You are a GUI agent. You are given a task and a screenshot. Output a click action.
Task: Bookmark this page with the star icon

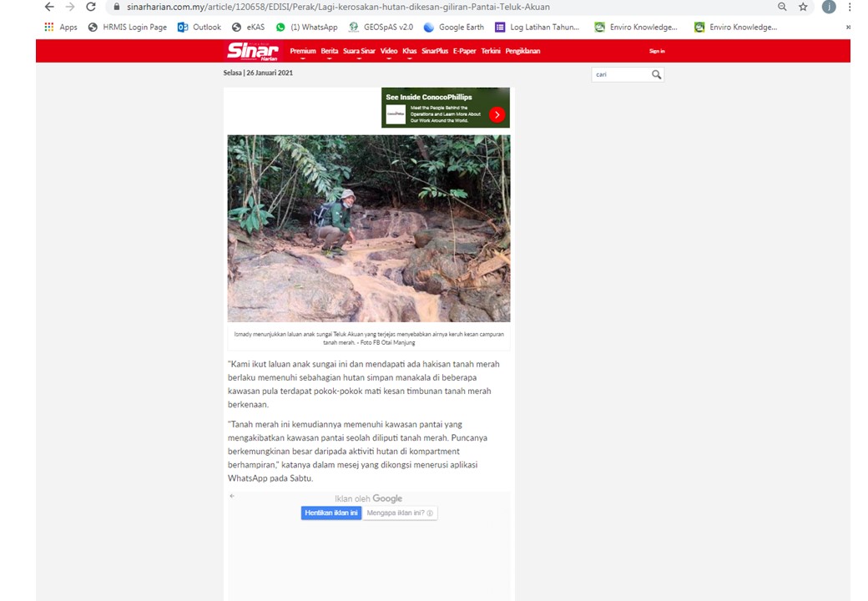click(803, 7)
